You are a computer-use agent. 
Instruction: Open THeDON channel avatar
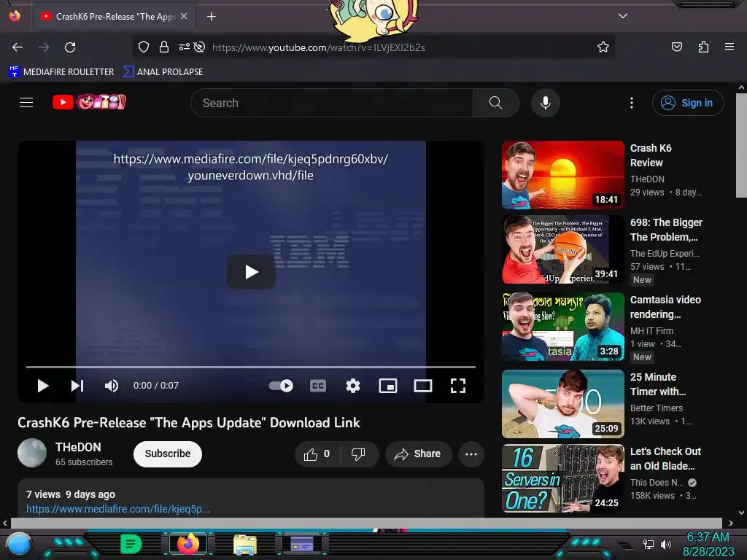click(32, 453)
